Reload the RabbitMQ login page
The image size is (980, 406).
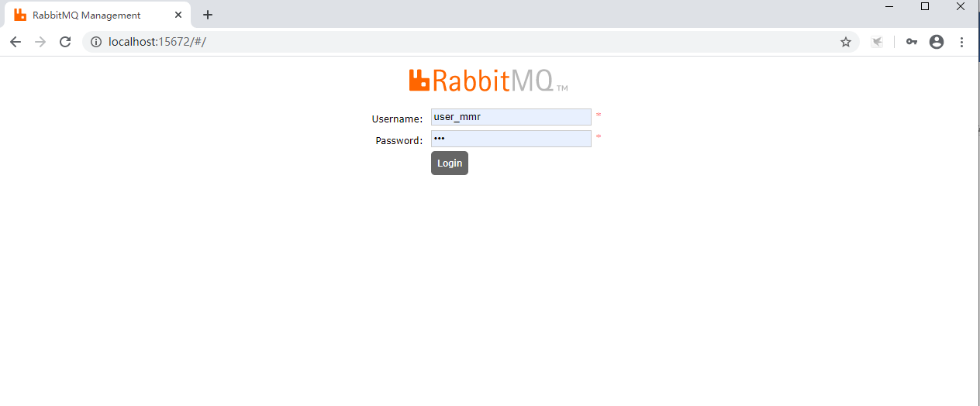65,42
